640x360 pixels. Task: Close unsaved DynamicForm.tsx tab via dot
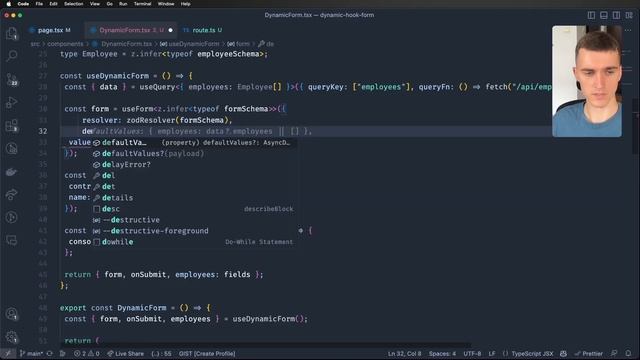pyautogui.click(x=171, y=30)
